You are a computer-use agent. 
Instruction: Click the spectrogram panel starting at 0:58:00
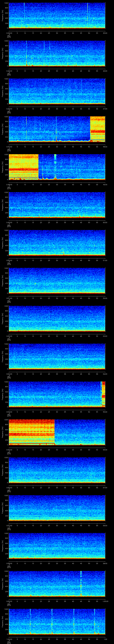(57, 546)
